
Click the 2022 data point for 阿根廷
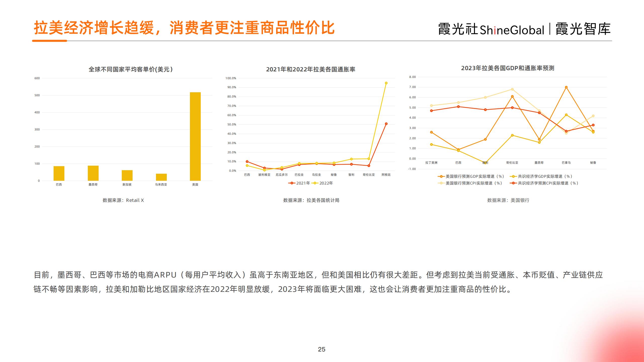[x=386, y=83]
